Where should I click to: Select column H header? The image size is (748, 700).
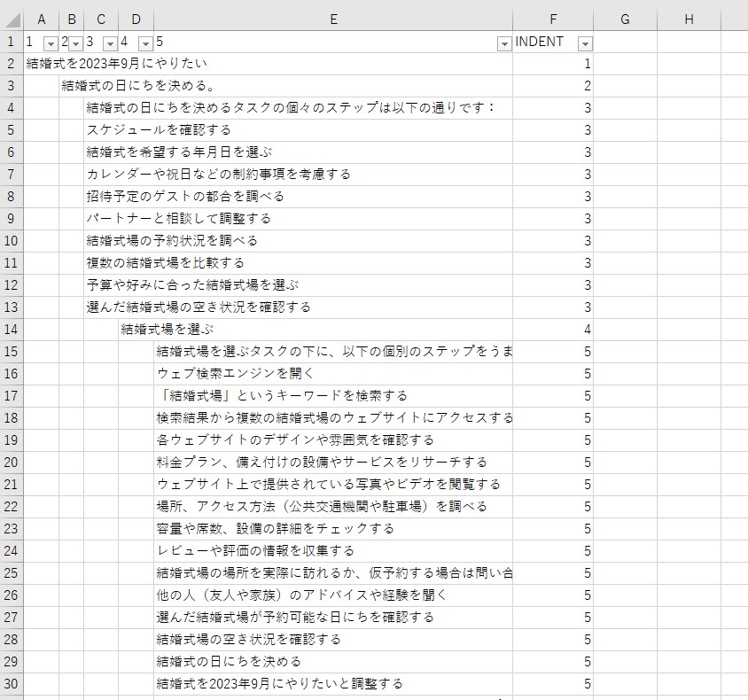(689, 19)
